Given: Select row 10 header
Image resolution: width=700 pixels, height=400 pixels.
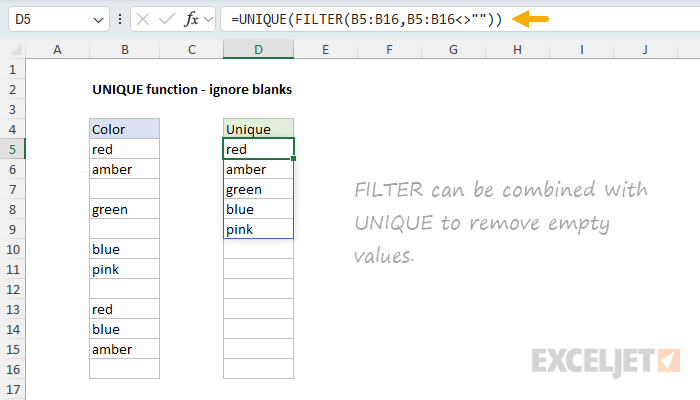Looking at the screenshot, I should 12,250.
